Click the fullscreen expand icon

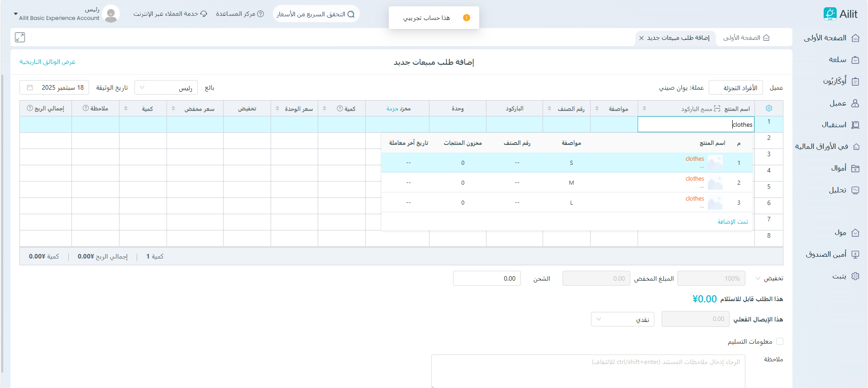[x=20, y=37]
